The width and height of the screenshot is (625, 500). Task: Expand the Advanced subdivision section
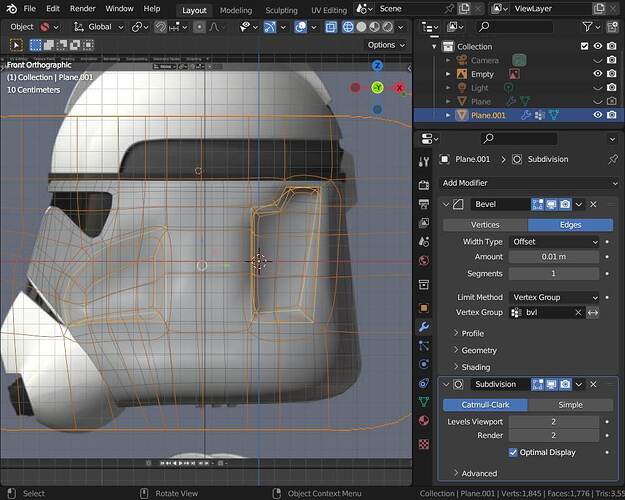[x=475, y=474]
